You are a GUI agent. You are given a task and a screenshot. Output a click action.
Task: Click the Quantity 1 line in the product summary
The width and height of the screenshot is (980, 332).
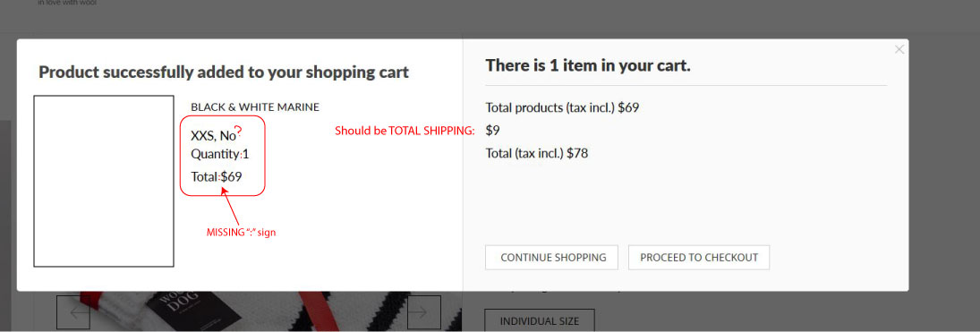220,154
